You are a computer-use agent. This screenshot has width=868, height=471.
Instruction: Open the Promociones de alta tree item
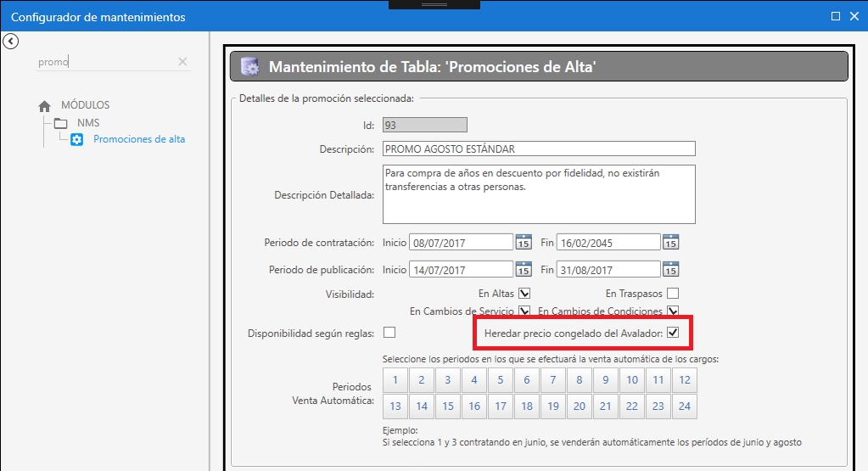pos(139,139)
